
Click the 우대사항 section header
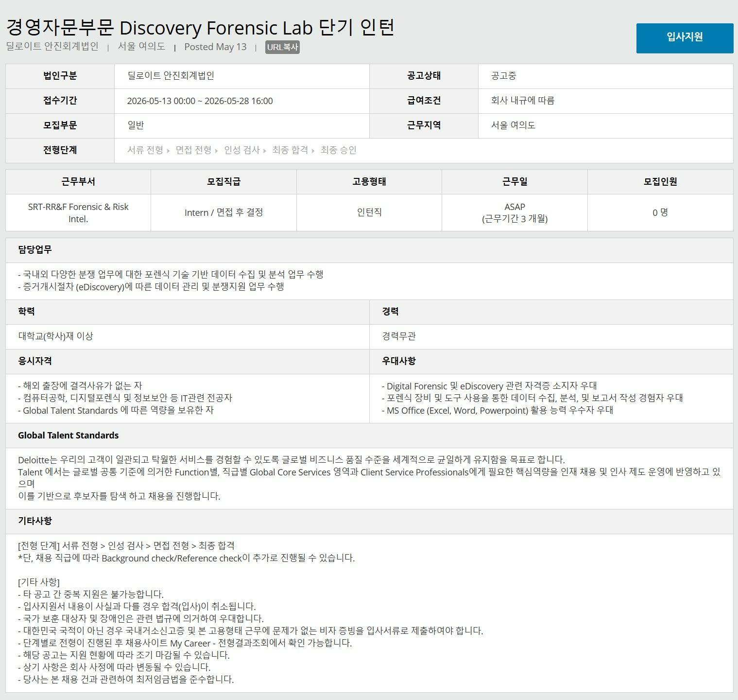(x=551, y=362)
